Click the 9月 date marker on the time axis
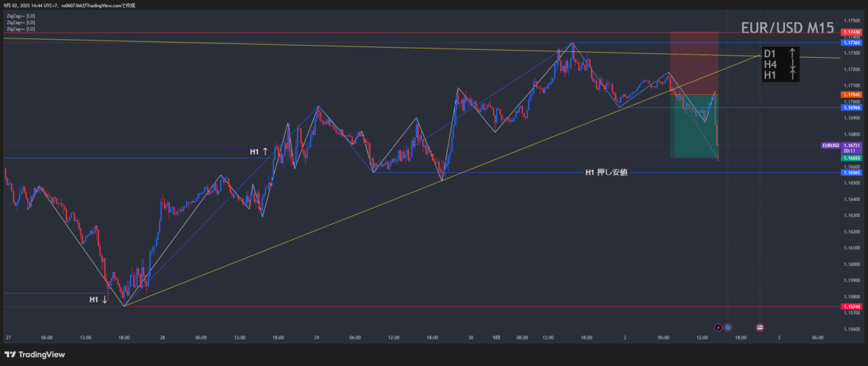Image resolution: width=868 pixels, height=366 pixels. click(495, 337)
